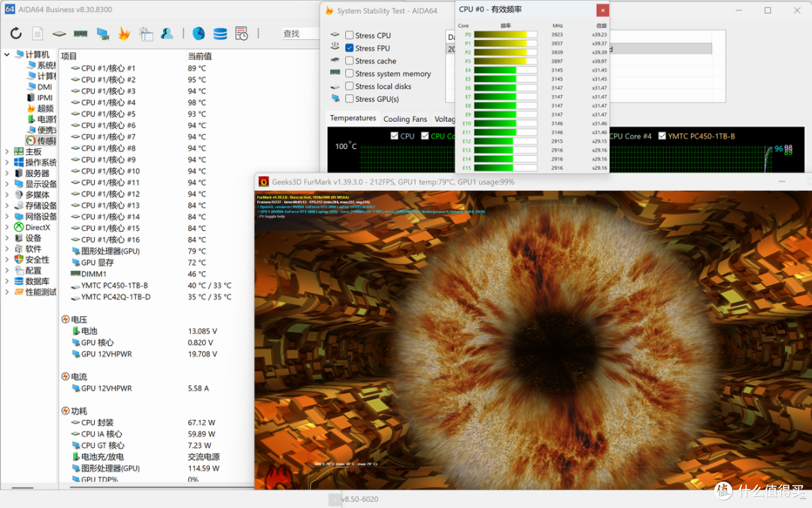
Task: Select the 超频 tree item
Action: click(x=46, y=108)
